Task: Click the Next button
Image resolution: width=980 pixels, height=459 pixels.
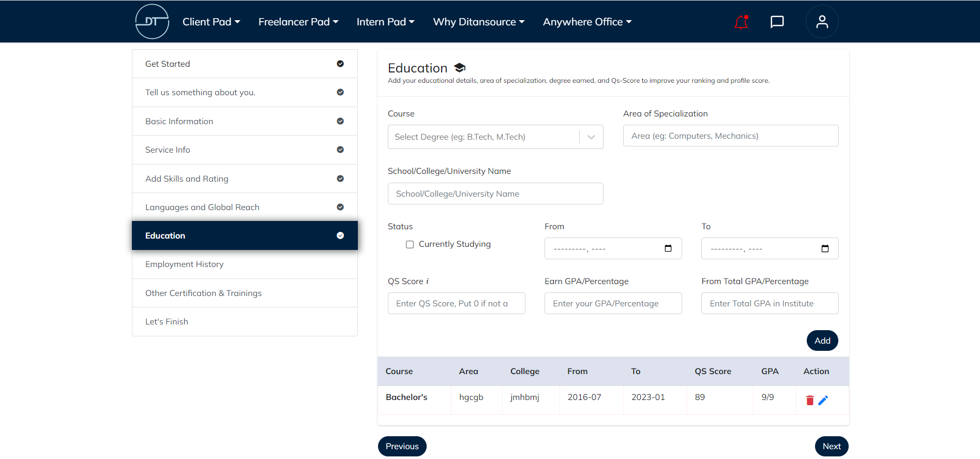Action: [831, 446]
